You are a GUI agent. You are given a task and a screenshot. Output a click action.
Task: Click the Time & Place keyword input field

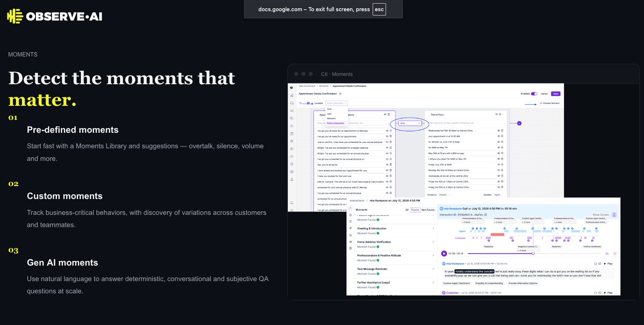click(x=465, y=123)
